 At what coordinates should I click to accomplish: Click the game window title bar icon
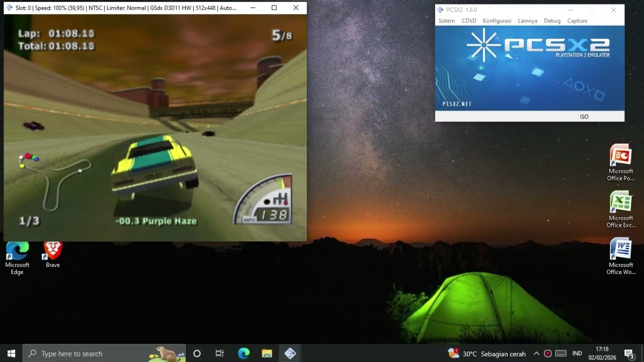click(10, 8)
